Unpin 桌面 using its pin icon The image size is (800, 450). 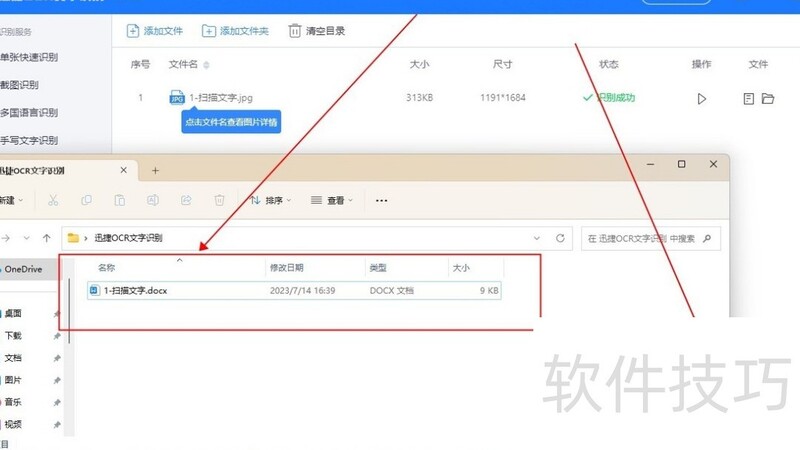coord(57,314)
